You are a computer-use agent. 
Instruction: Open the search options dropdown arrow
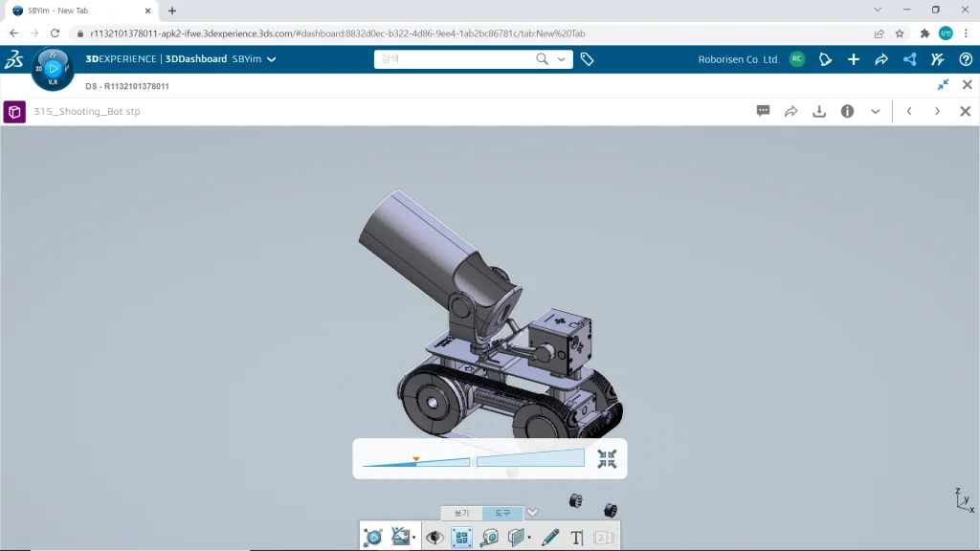[562, 59]
